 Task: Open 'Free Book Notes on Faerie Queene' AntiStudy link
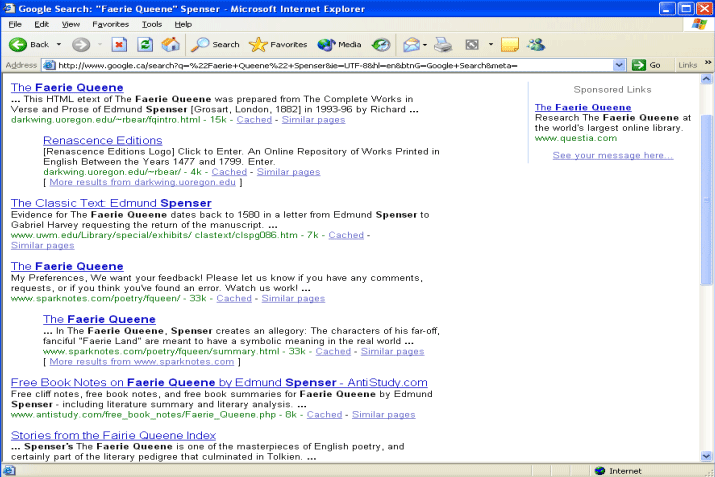[x=219, y=383]
